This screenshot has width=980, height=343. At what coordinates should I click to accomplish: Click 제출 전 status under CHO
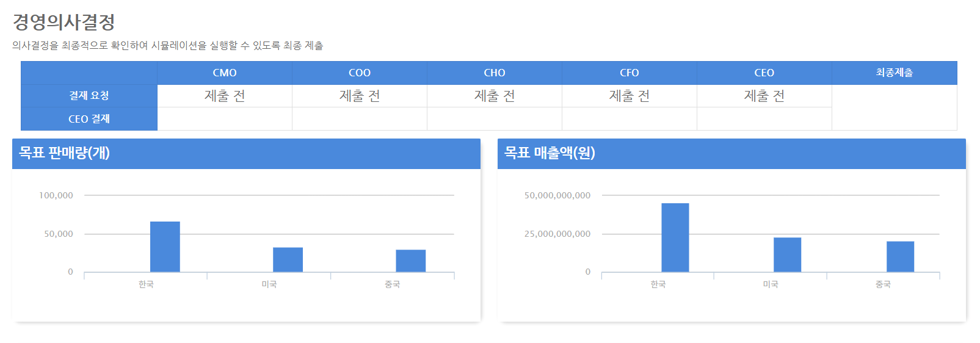tap(495, 96)
